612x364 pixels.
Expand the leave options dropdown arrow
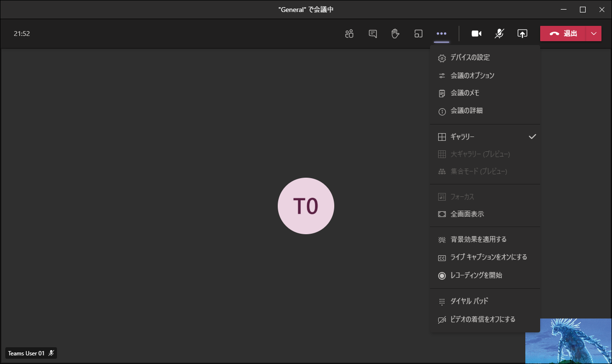[594, 34]
